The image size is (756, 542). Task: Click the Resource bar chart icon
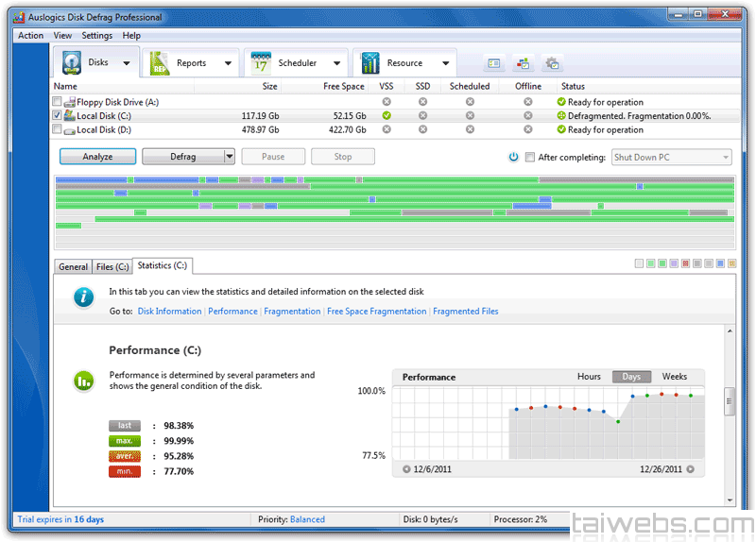pyautogui.click(x=370, y=63)
